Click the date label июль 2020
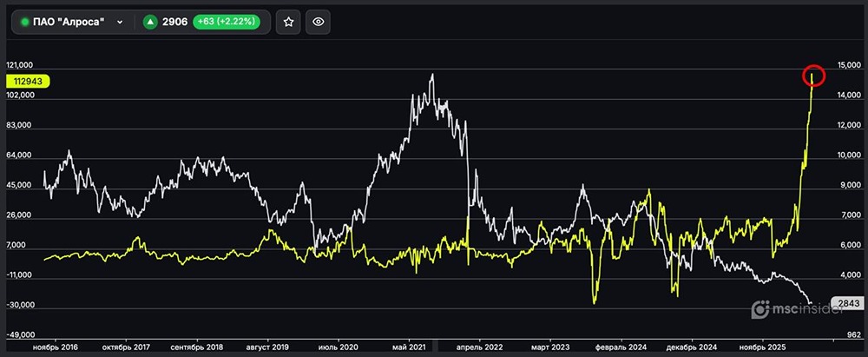Image resolution: width=868 pixels, height=357 pixels. (339, 347)
